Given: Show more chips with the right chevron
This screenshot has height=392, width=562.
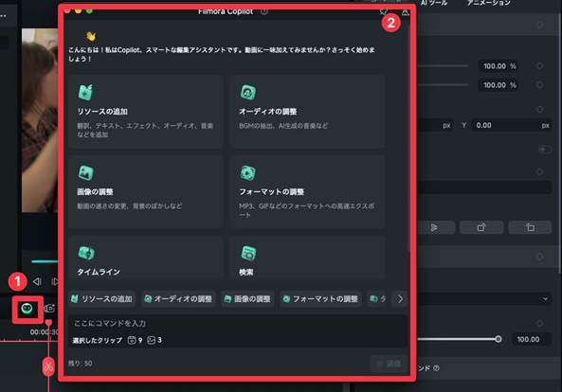Looking at the screenshot, I should (x=400, y=299).
